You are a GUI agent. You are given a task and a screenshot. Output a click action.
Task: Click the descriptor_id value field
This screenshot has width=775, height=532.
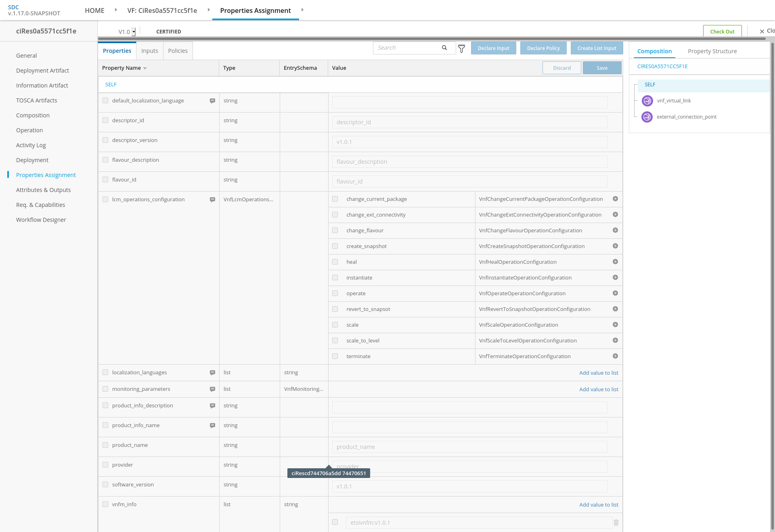click(469, 122)
